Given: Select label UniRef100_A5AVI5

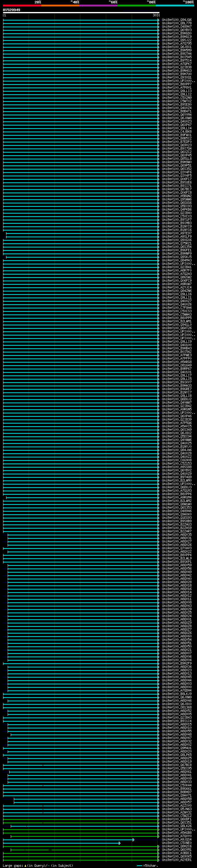Looking at the screenshot, I should pyautogui.click(x=177, y=426).
